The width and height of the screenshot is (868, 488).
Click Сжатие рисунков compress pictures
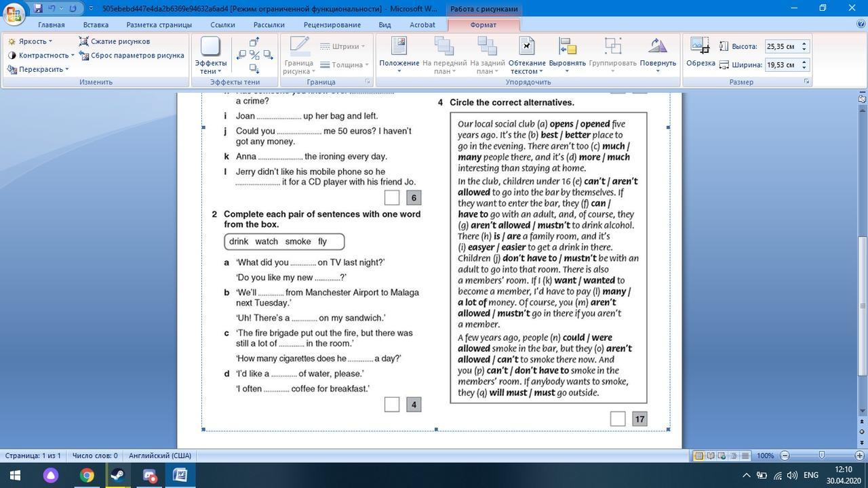pos(115,41)
